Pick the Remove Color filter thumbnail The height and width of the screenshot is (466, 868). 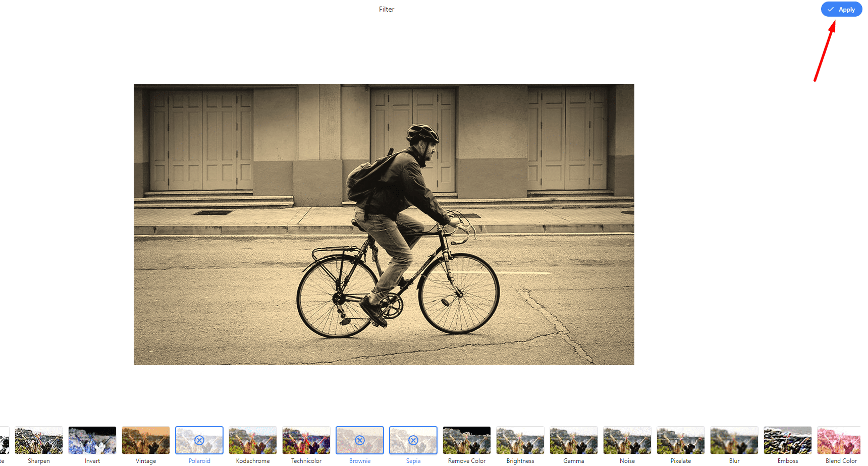[x=467, y=440]
